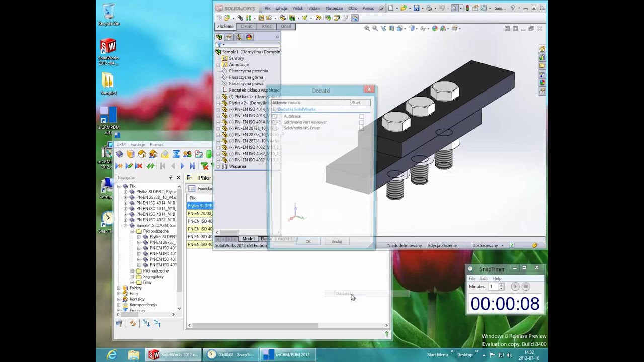The image size is (644, 362).
Task: Click the new record star icon in iziCRM
Action: click(x=119, y=166)
